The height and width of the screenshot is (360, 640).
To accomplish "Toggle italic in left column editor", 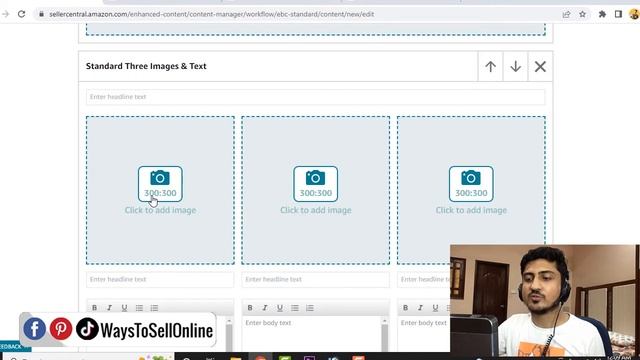I will [x=109, y=308].
